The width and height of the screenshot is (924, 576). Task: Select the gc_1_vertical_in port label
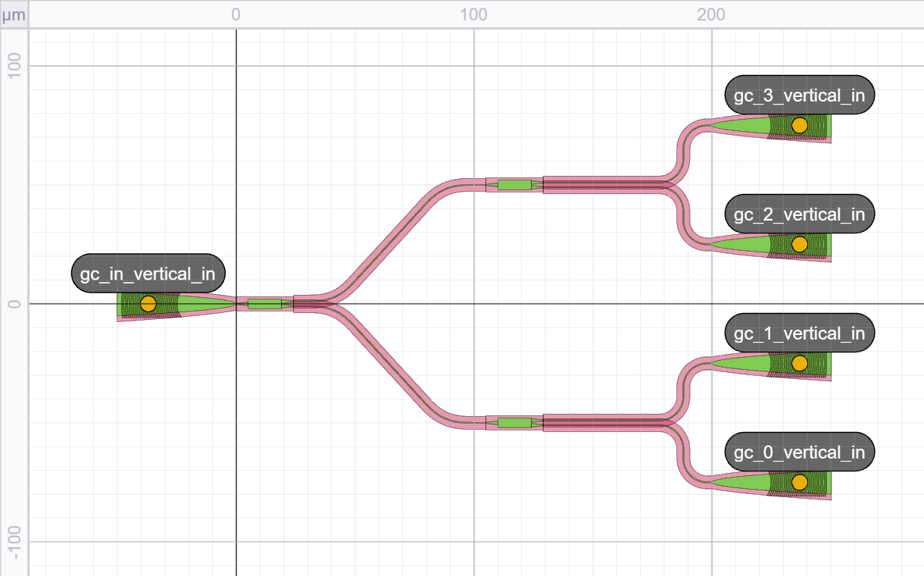point(799,333)
